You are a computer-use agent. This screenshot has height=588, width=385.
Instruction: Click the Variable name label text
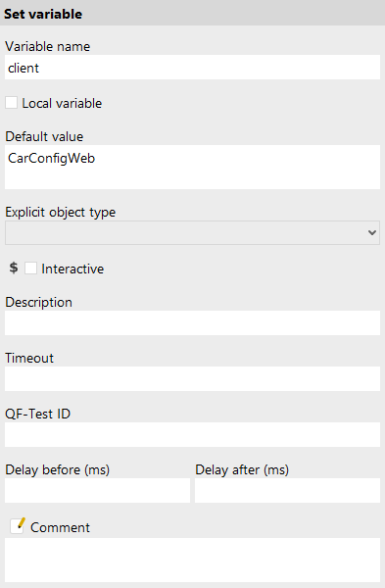(48, 46)
